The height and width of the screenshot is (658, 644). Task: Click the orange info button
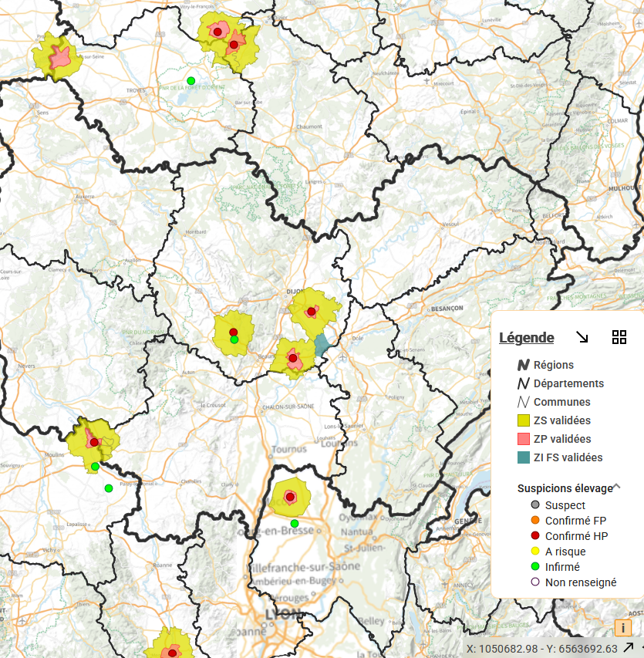click(622, 628)
